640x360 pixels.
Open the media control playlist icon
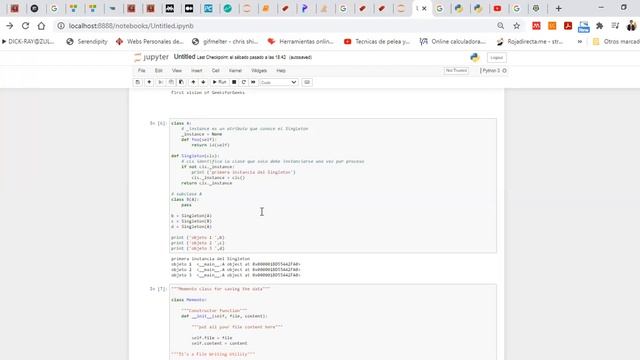(x=615, y=26)
